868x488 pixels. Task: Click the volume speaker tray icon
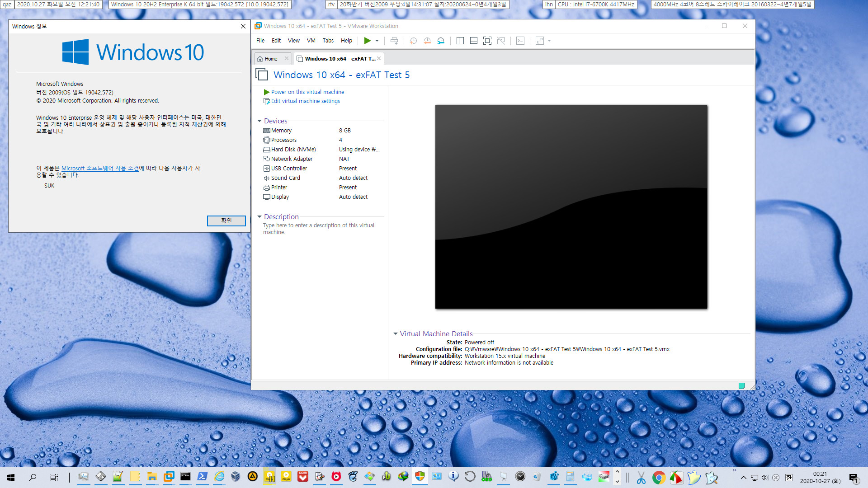(764, 478)
